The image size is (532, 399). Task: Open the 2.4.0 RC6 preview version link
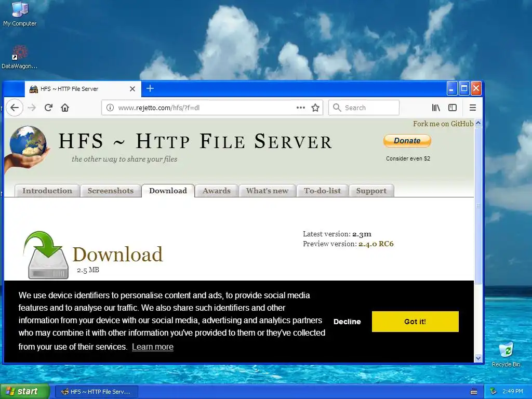(x=376, y=244)
